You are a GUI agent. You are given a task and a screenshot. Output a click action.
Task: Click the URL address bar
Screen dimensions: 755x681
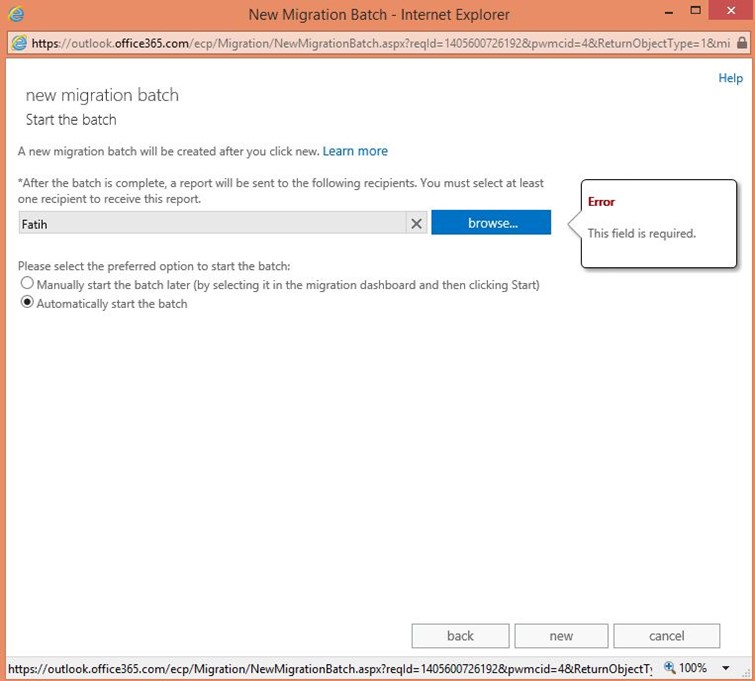pos(380,43)
